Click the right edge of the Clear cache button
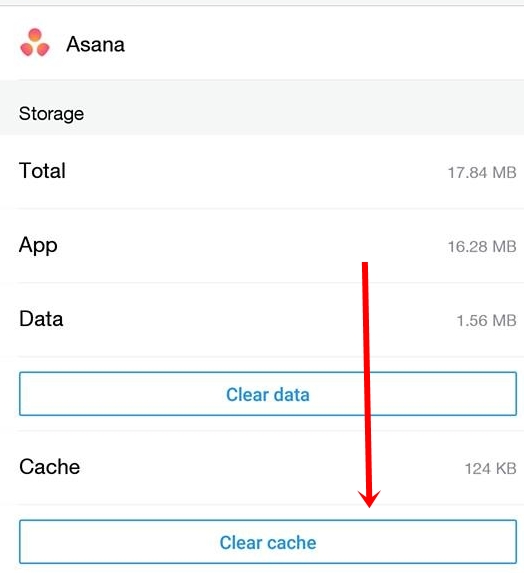524x573 pixels. click(x=515, y=542)
